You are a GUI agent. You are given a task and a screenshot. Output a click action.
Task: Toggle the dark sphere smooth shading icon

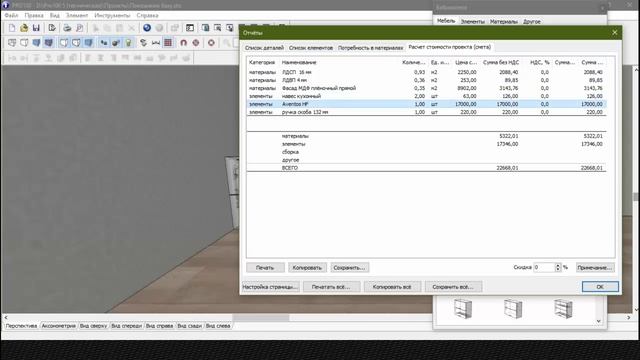click(x=116, y=42)
